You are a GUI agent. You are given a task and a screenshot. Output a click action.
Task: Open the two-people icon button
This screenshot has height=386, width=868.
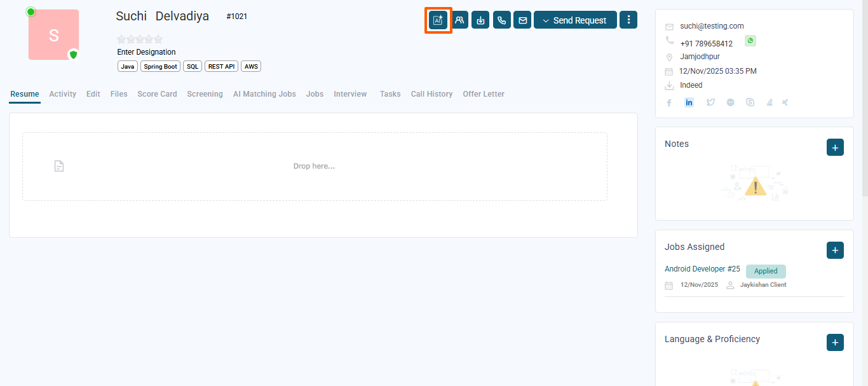(459, 20)
